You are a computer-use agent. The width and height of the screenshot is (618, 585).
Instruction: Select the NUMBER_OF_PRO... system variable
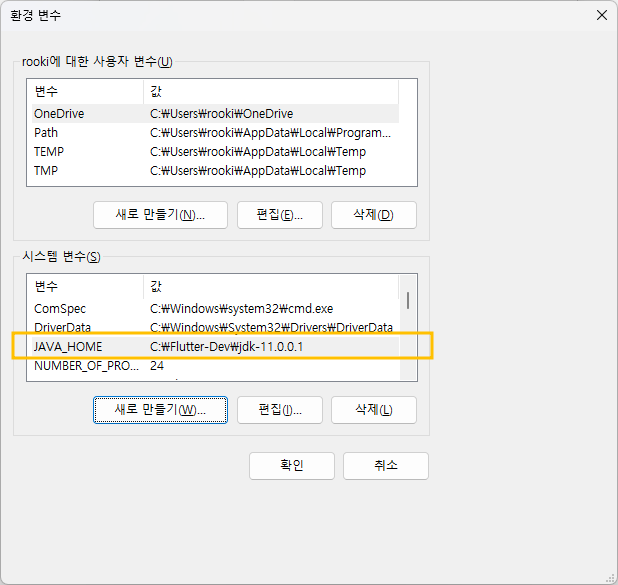tap(215, 365)
